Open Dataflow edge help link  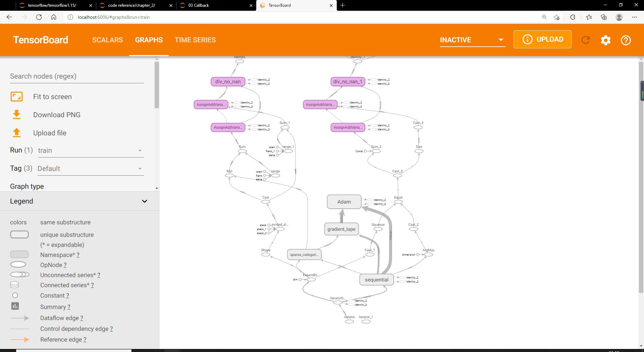coord(82,318)
